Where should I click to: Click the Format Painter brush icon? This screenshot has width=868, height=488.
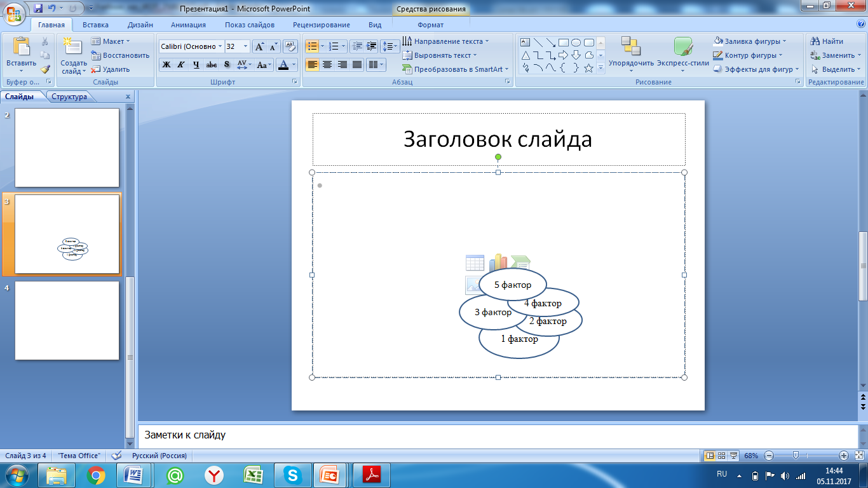[45, 69]
